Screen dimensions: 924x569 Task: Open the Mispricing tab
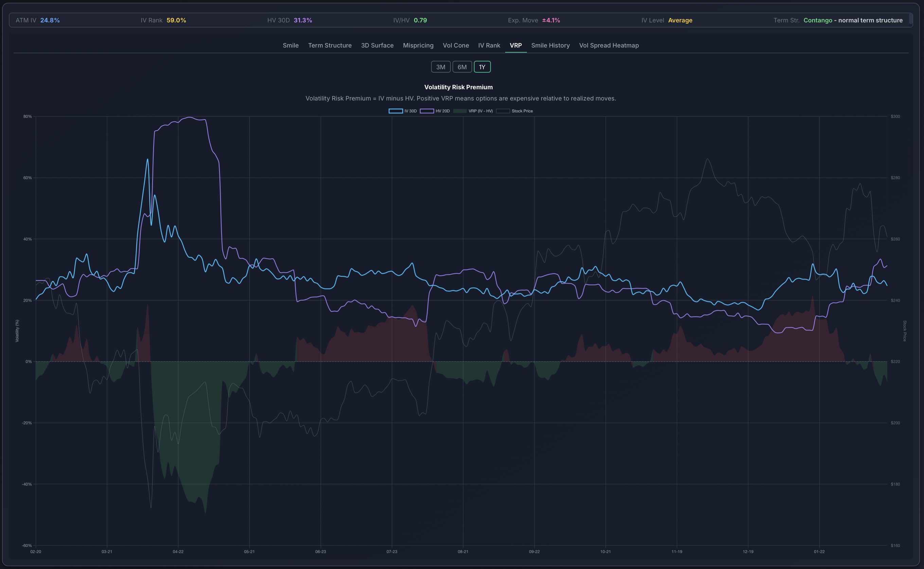click(418, 45)
